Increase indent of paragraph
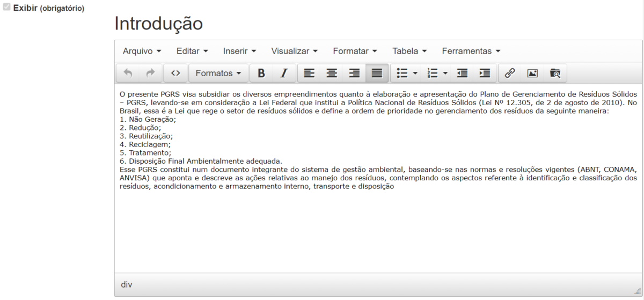This screenshot has width=644, height=300. click(x=484, y=73)
